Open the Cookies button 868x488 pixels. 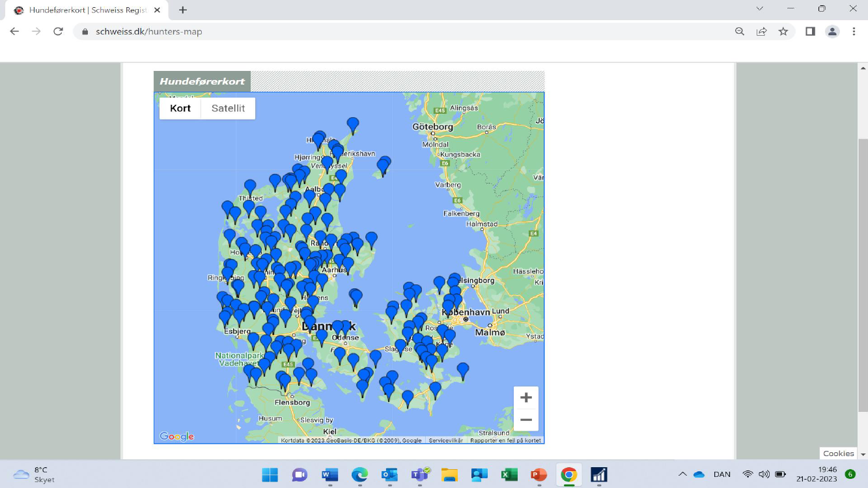pyautogui.click(x=838, y=454)
